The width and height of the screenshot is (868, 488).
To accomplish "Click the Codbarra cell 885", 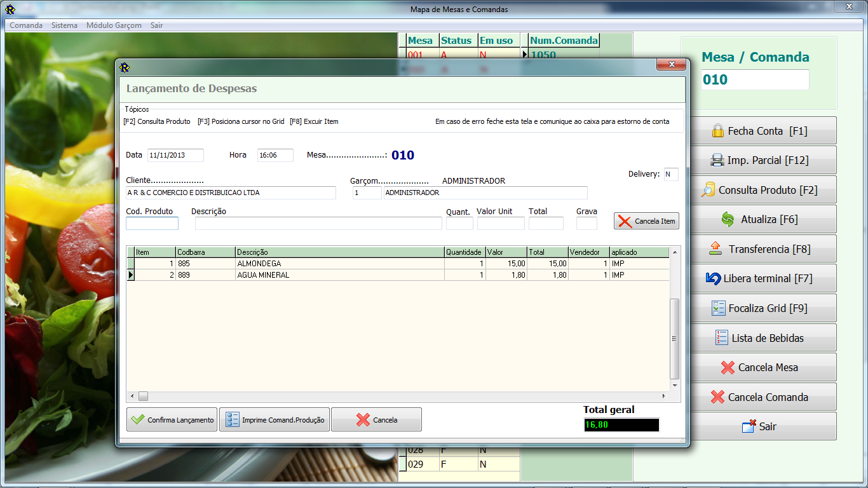I will (205, 263).
